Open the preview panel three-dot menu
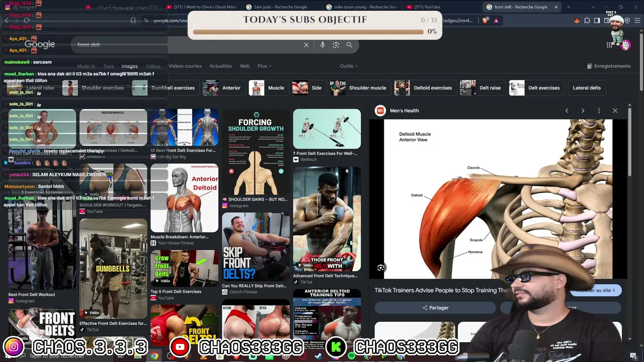The height and width of the screenshot is (362, 644). pyautogui.click(x=599, y=111)
